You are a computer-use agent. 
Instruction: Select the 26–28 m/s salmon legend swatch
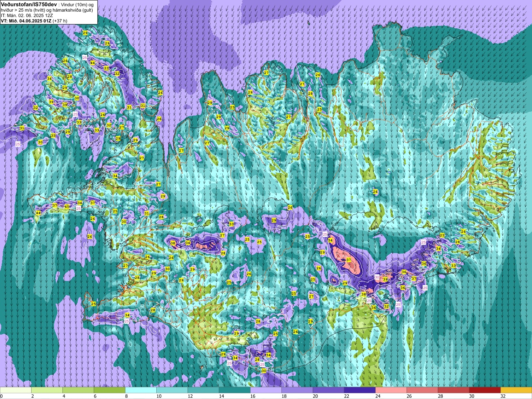[422, 390]
